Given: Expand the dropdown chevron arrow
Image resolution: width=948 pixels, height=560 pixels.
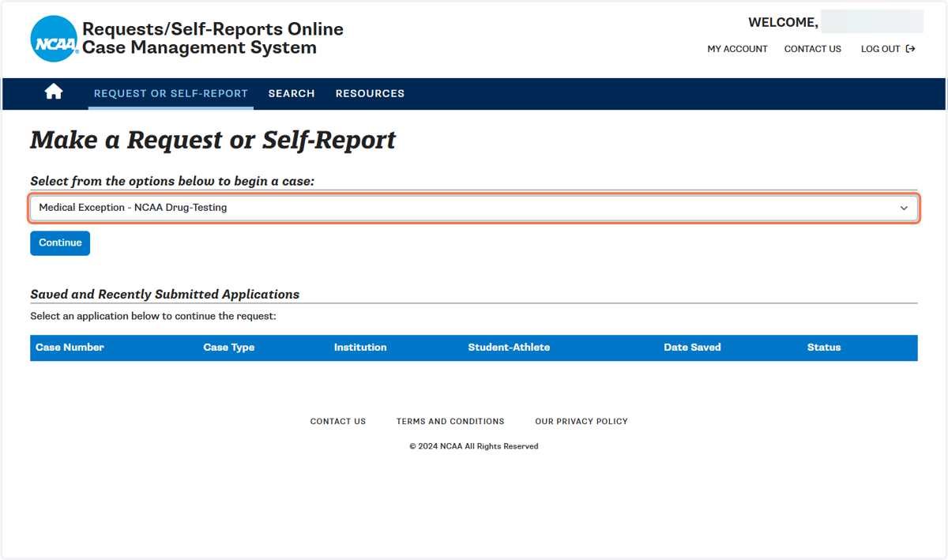Looking at the screenshot, I should pyautogui.click(x=904, y=209).
